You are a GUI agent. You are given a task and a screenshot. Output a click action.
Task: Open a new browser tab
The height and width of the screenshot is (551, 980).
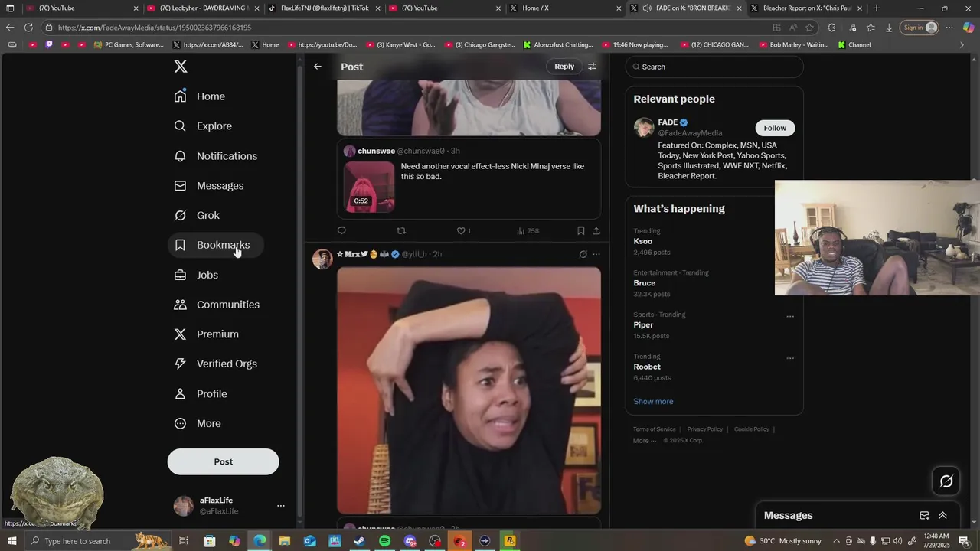(877, 8)
